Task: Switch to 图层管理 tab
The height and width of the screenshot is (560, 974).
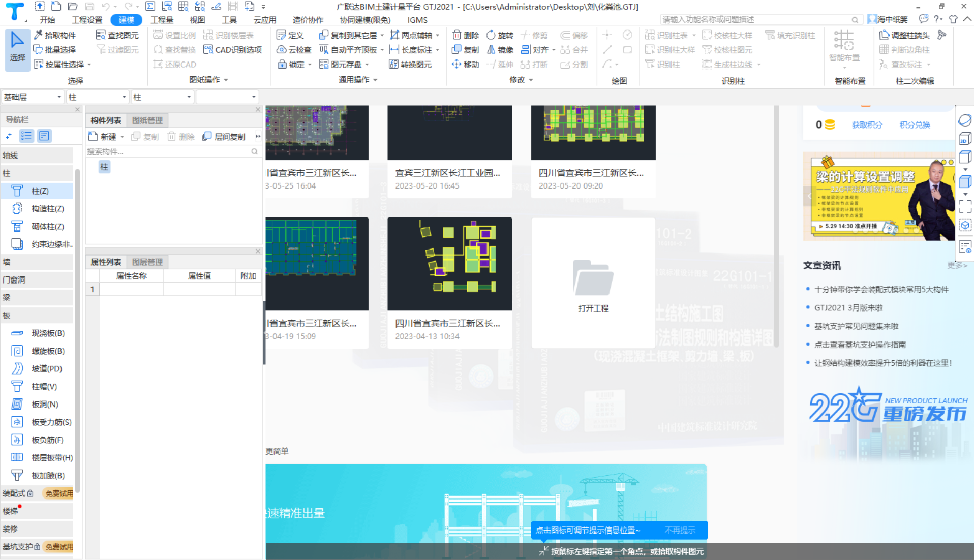Action: [147, 262]
